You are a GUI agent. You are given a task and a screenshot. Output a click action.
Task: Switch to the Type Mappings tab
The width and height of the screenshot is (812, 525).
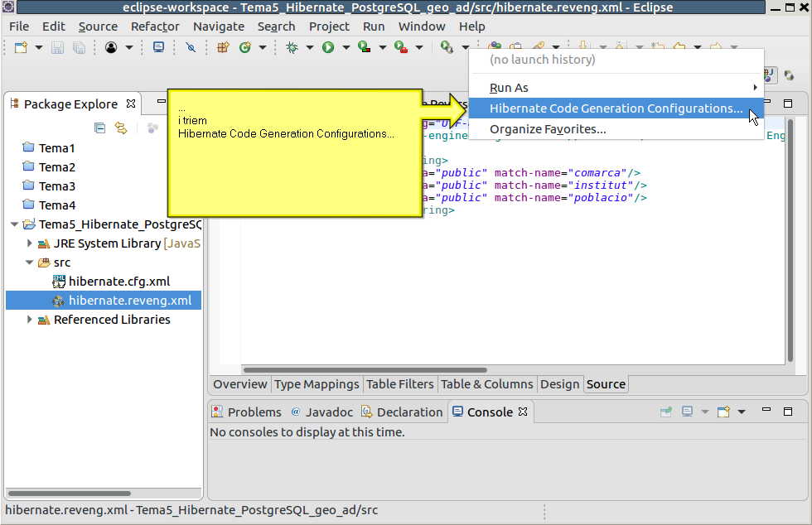[317, 384]
